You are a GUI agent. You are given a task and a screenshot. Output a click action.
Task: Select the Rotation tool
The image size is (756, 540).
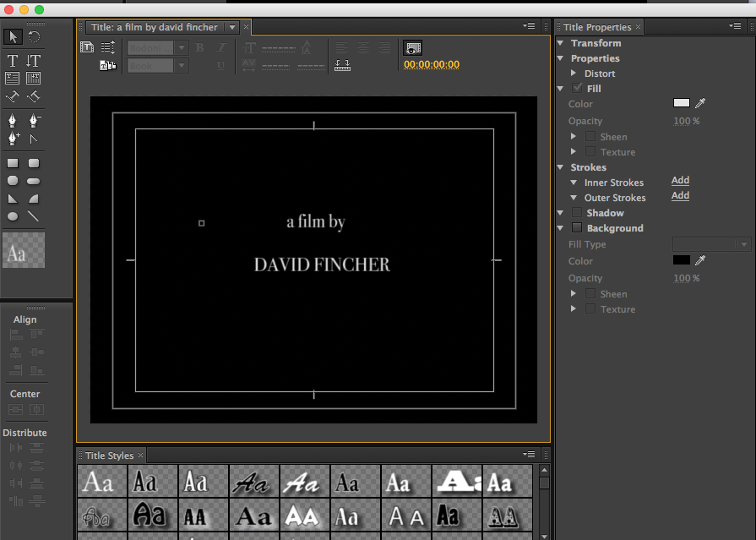click(34, 36)
